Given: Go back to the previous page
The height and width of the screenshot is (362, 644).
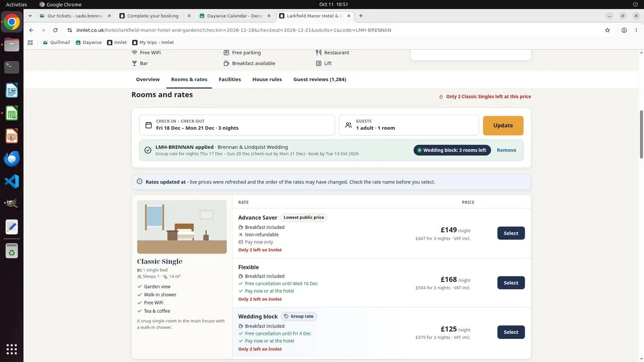Looking at the screenshot, I should coord(31,30).
